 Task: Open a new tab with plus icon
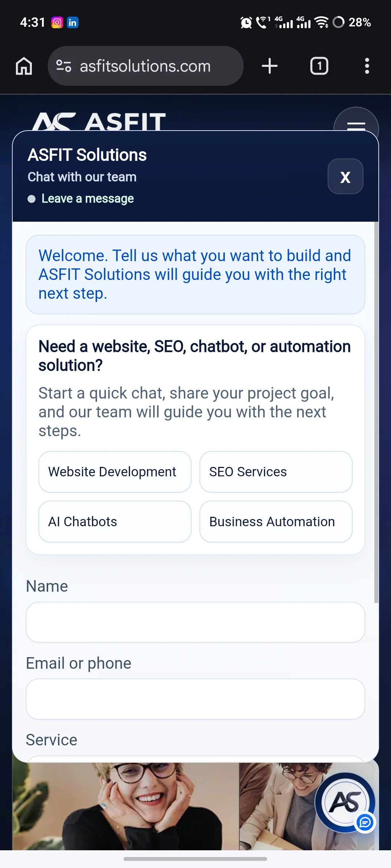coord(270,66)
